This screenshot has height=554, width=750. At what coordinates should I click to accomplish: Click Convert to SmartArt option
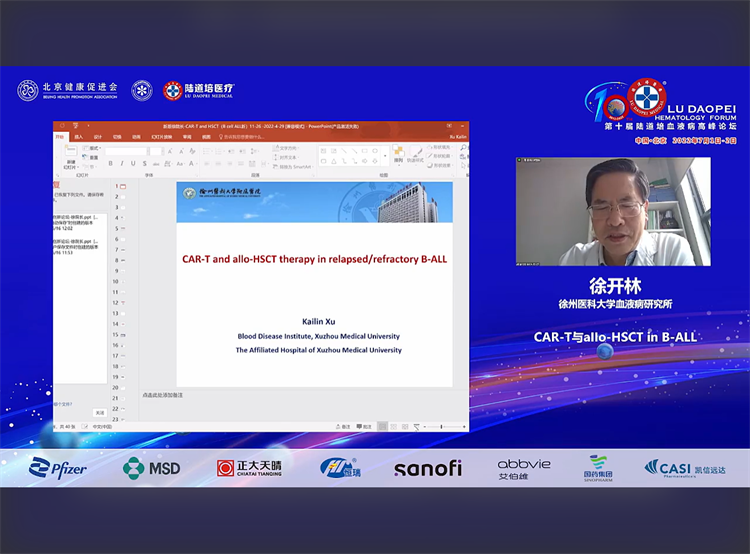294,165
